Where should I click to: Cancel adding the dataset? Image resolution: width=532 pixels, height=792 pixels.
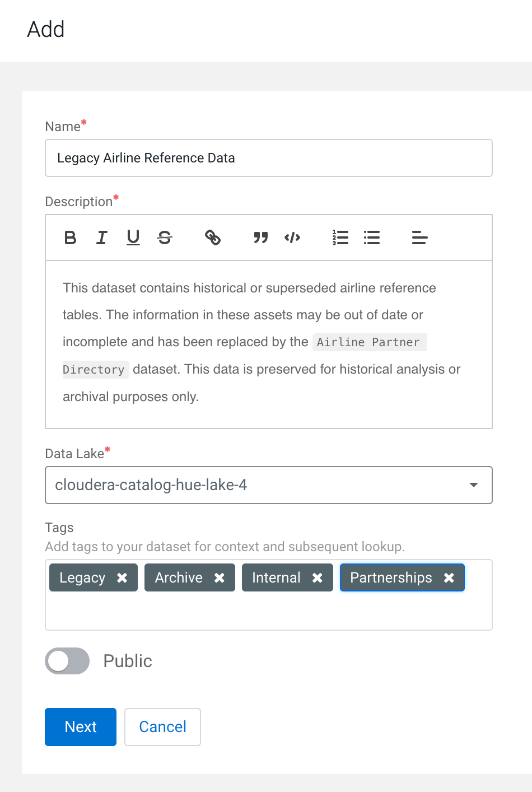tap(162, 727)
